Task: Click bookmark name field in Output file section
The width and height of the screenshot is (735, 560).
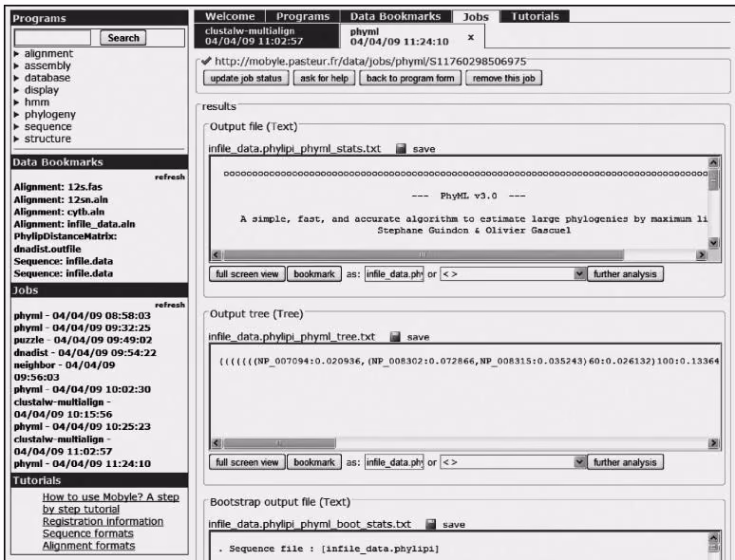Action: 394,274
